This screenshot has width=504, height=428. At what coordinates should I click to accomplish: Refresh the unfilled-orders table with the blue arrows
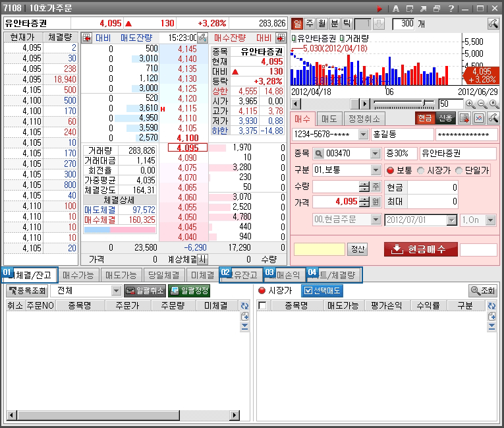coord(244,306)
